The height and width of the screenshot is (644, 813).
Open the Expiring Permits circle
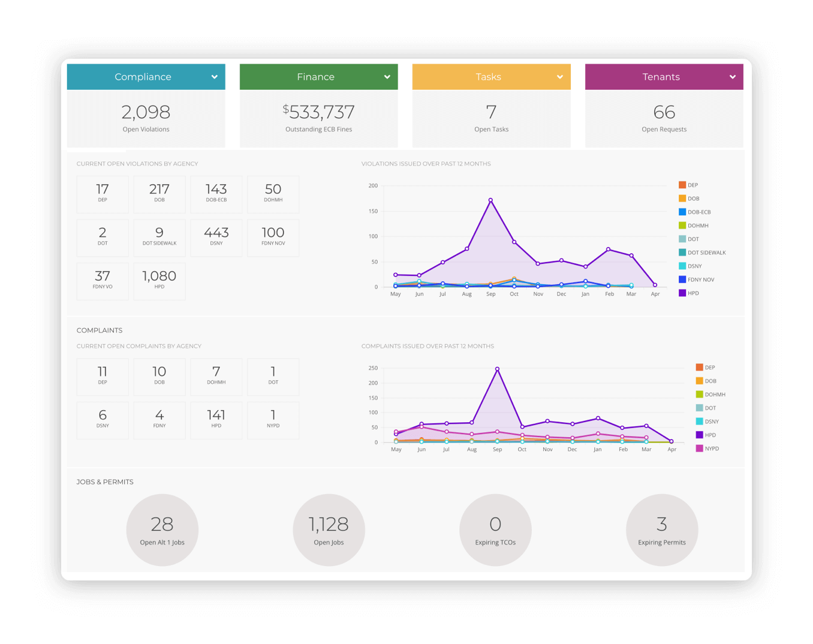[662, 530]
